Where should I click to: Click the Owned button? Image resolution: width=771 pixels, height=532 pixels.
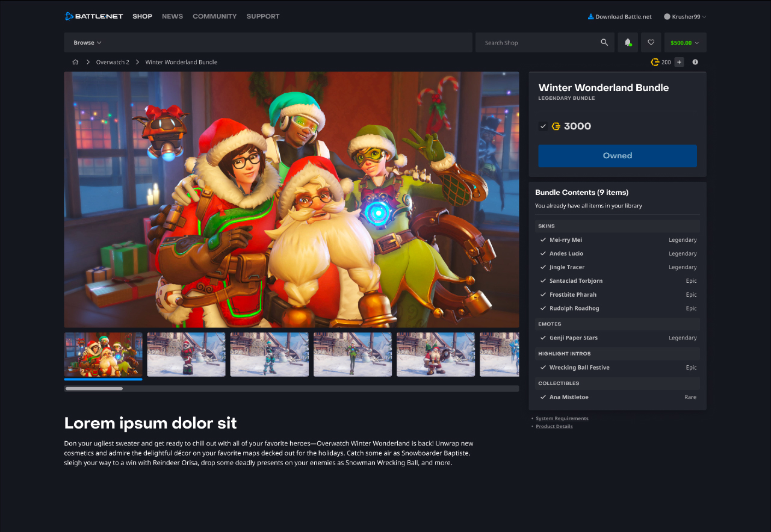coord(618,156)
